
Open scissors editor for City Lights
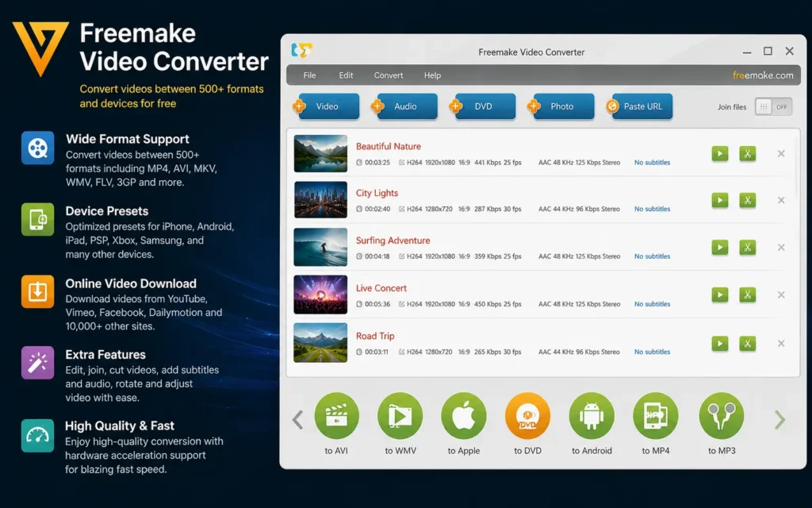click(747, 200)
